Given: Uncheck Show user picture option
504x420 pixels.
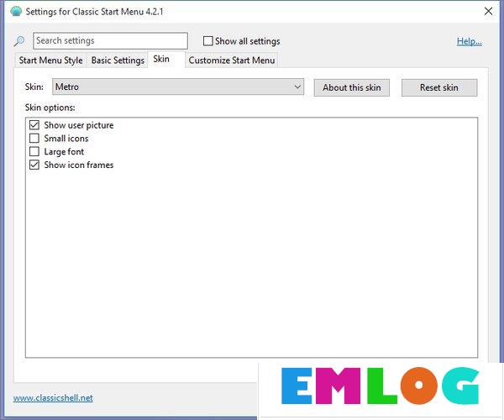Looking at the screenshot, I should click(34, 125).
